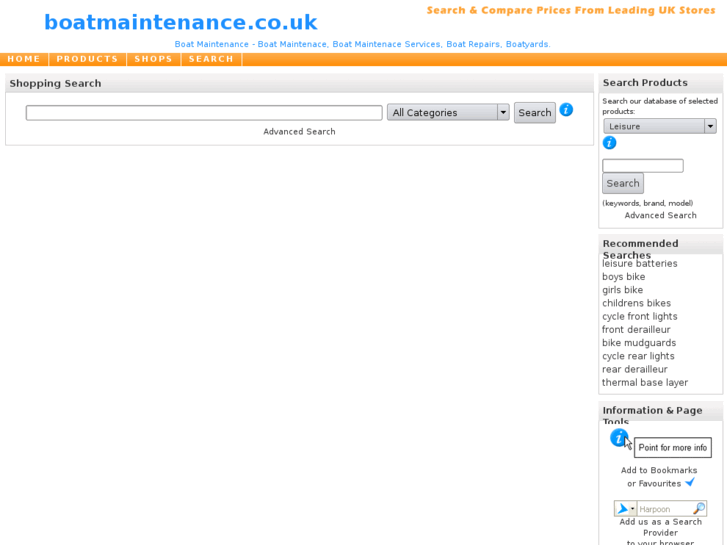Click Add to Bookmarks or Favourites link
727x545 pixels.
point(659,477)
